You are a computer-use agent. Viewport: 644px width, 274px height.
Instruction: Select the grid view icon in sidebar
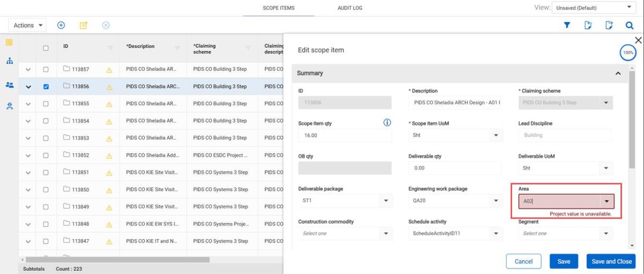pyautogui.click(x=9, y=42)
